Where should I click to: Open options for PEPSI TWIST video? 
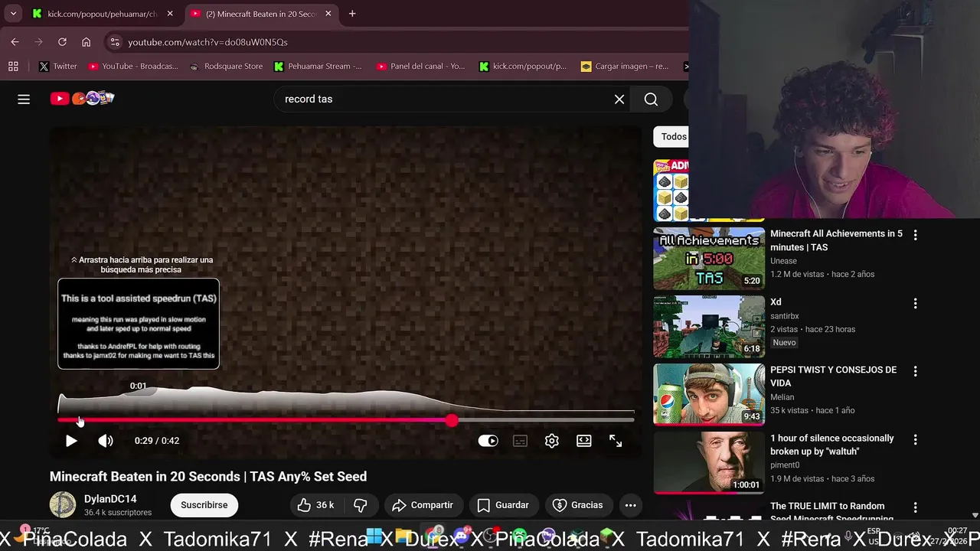(x=915, y=371)
